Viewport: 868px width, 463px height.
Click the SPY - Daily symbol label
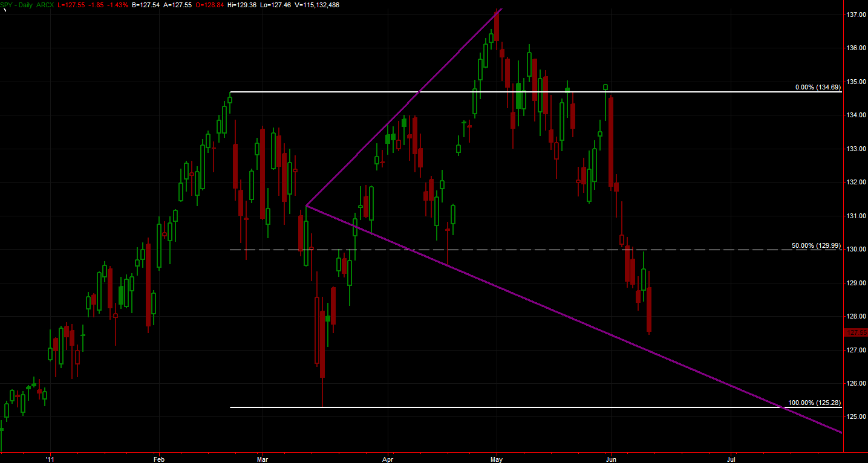[x=16, y=4]
